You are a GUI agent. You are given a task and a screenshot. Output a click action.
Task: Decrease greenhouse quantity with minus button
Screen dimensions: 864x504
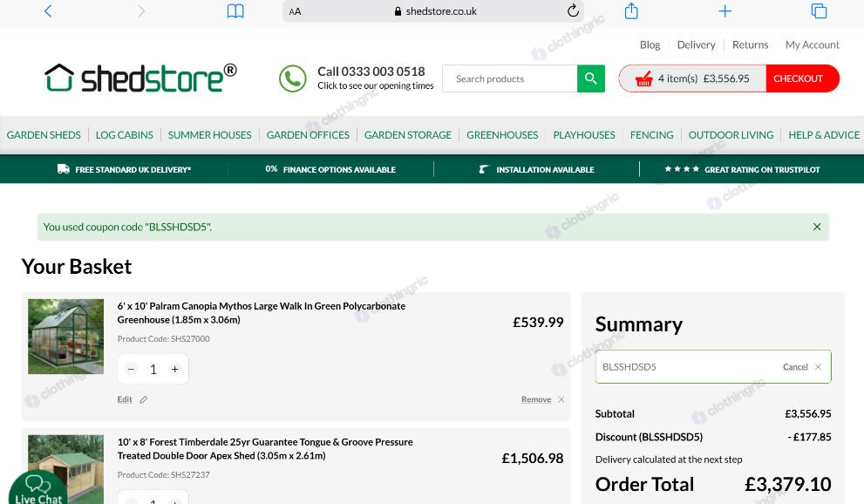pyautogui.click(x=131, y=370)
